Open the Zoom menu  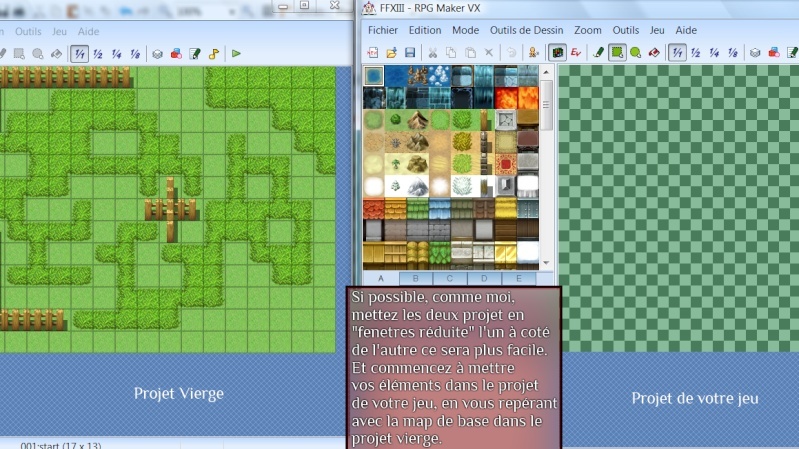click(588, 30)
